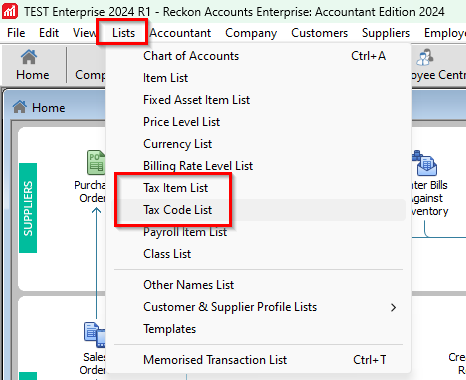This screenshot has width=466, height=380.
Task: Select Price Level List
Action: click(x=259, y=122)
